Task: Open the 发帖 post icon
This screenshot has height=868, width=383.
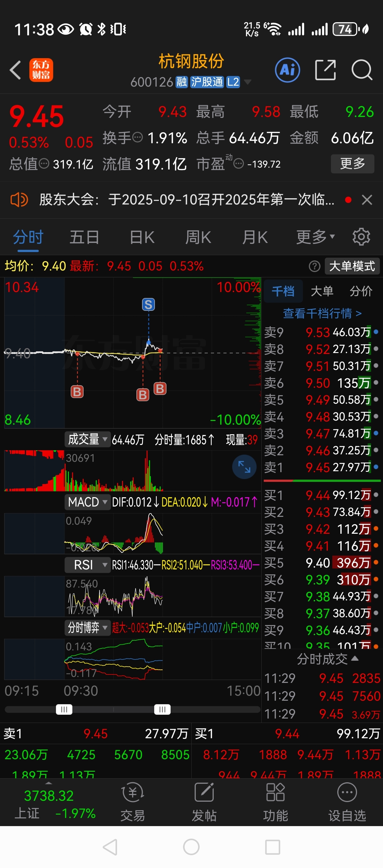Action: [204, 802]
